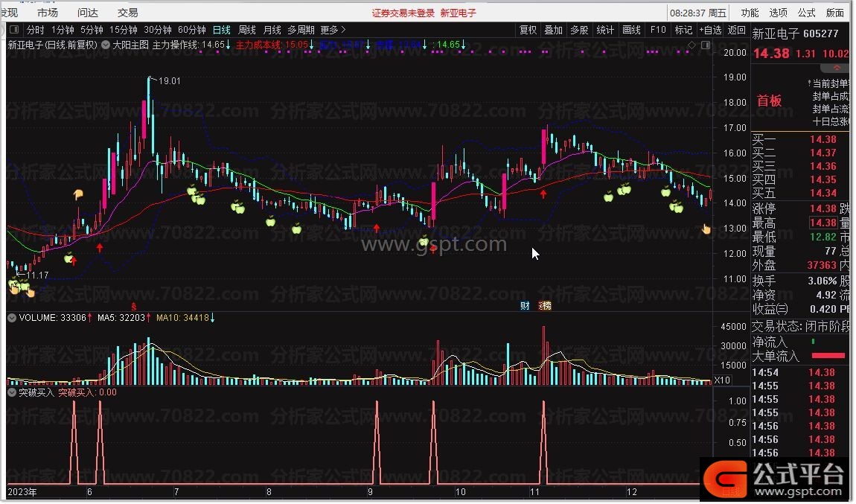This screenshot has height=504, width=856.
Task: Click the X10 volume scale label
Action: click(x=722, y=380)
